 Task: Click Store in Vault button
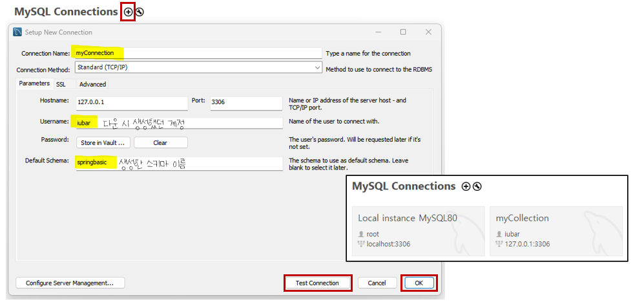(103, 143)
